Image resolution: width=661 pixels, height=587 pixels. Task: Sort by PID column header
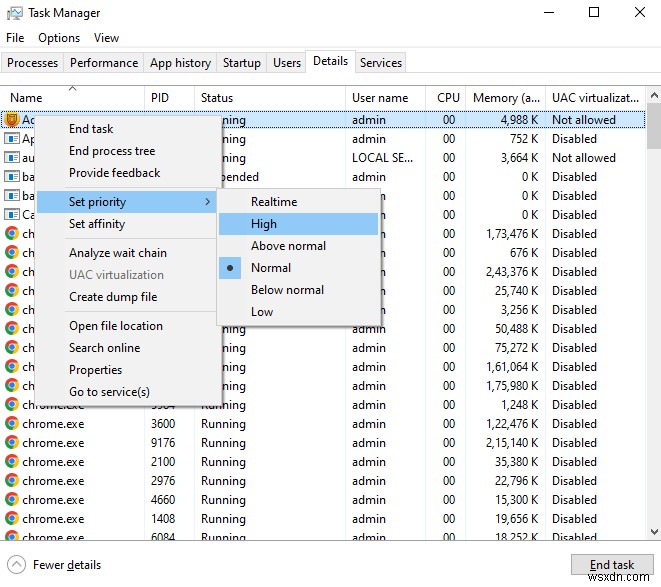(x=169, y=98)
